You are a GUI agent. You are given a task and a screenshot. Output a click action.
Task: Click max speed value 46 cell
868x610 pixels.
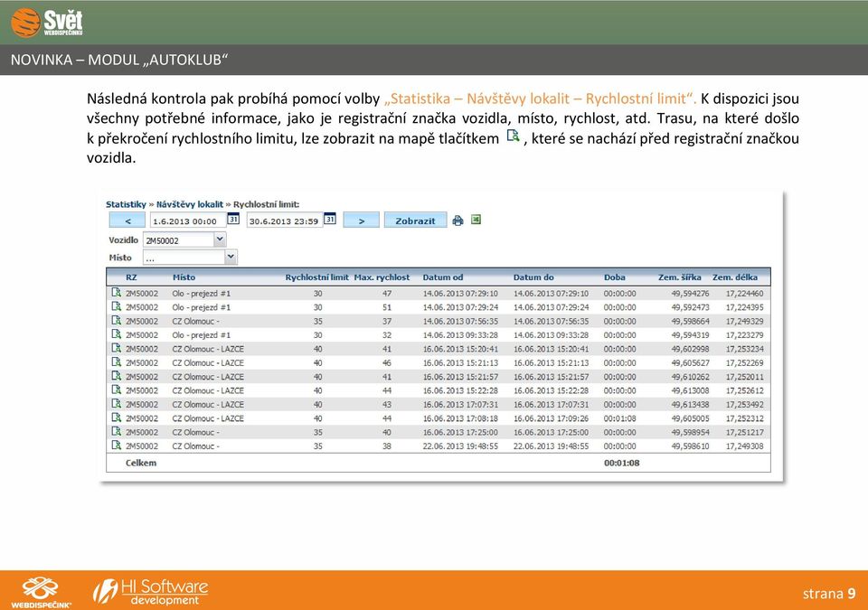(x=387, y=363)
